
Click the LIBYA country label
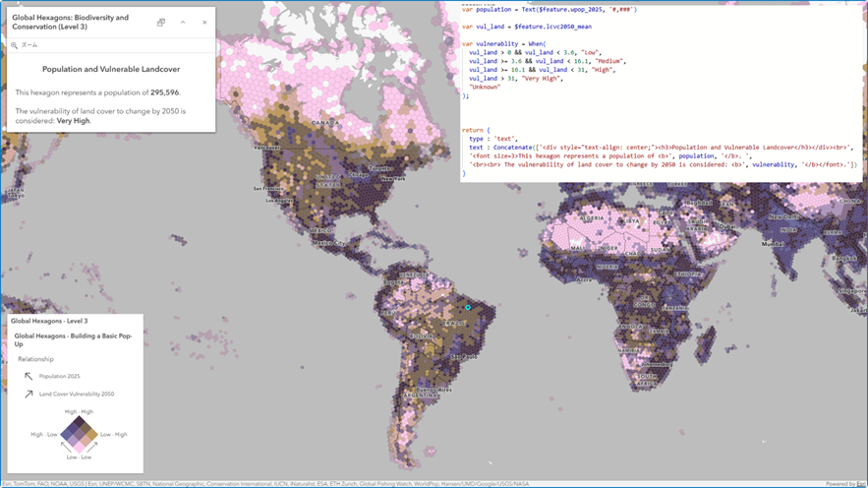click(631, 220)
